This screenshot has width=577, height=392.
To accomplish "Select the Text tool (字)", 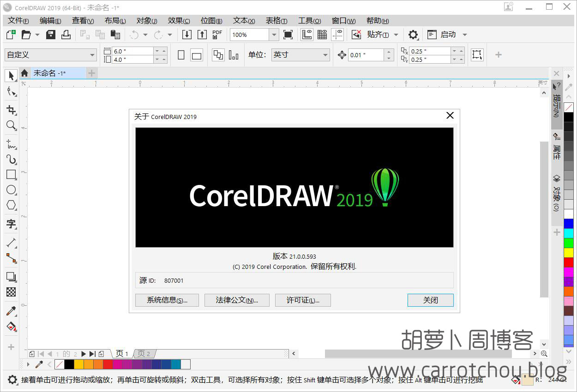I will tap(11, 224).
